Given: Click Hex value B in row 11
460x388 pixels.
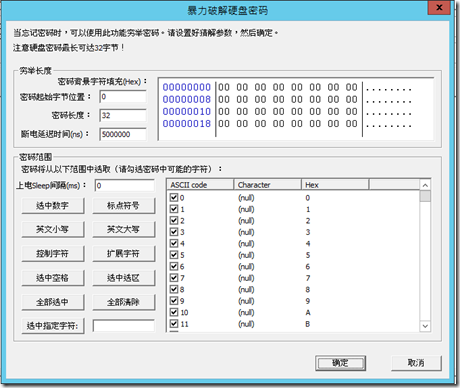Looking at the screenshot, I should pyautogui.click(x=308, y=324).
